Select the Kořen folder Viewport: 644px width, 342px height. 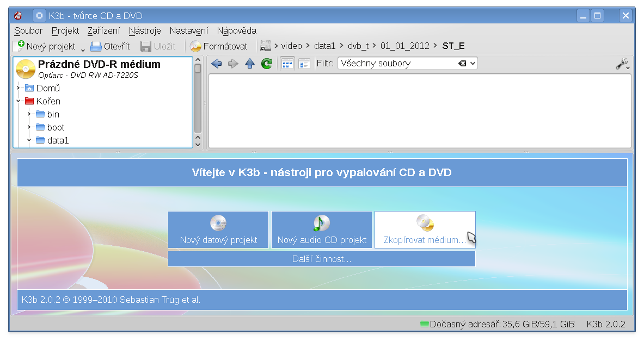coord(42,101)
